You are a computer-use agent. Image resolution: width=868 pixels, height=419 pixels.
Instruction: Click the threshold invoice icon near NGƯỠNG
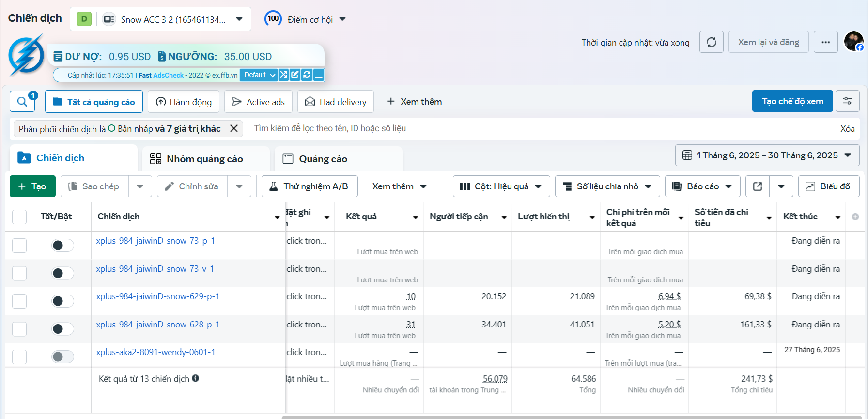(x=162, y=56)
